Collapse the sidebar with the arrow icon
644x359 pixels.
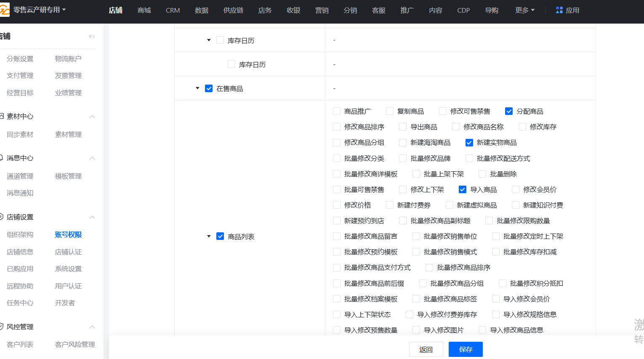click(91, 37)
